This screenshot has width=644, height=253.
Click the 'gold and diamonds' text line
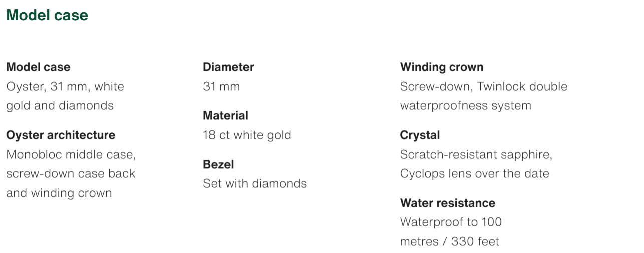(x=60, y=105)
